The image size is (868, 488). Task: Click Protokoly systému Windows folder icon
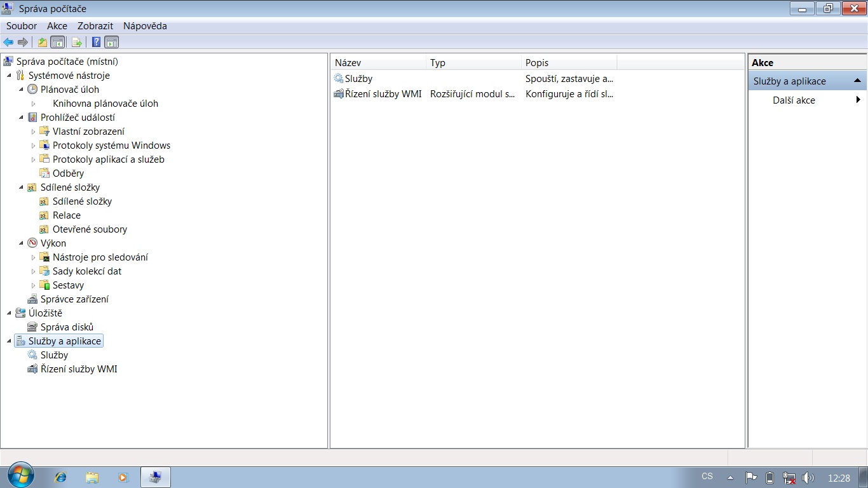point(44,146)
